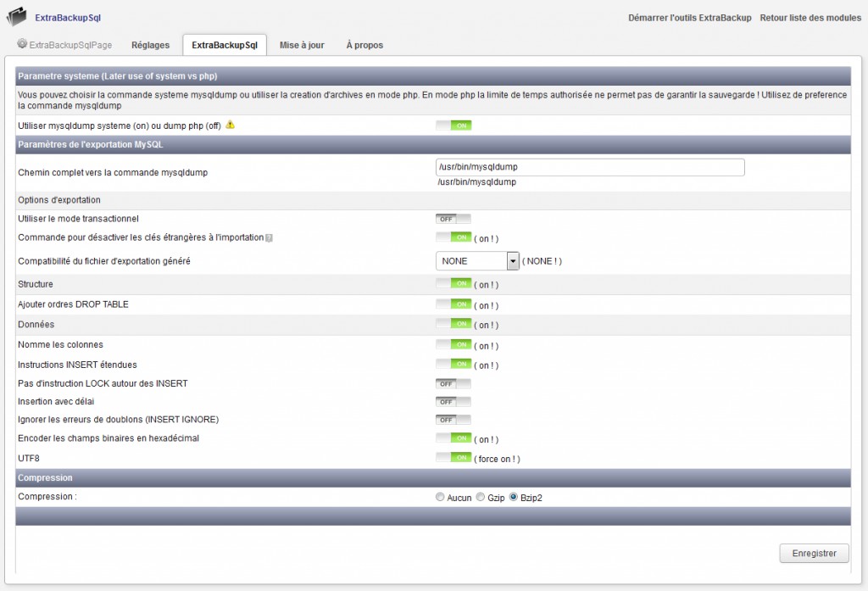This screenshot has height=591, width=868.
Task: Select Gzip compression radio button
Action: 481,497
